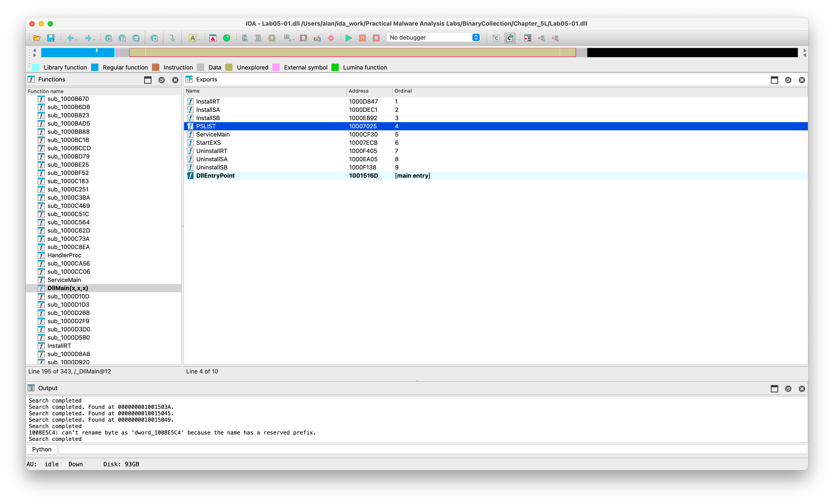The image size is (834, 504).
Task: Click the text search (T) toolbar icon
Action: click(x=122, y=38)
